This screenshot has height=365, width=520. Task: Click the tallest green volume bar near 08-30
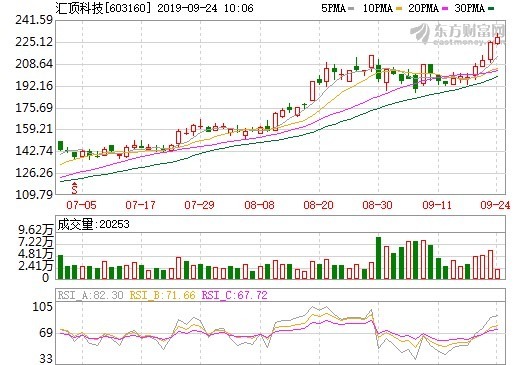(378, 258)
